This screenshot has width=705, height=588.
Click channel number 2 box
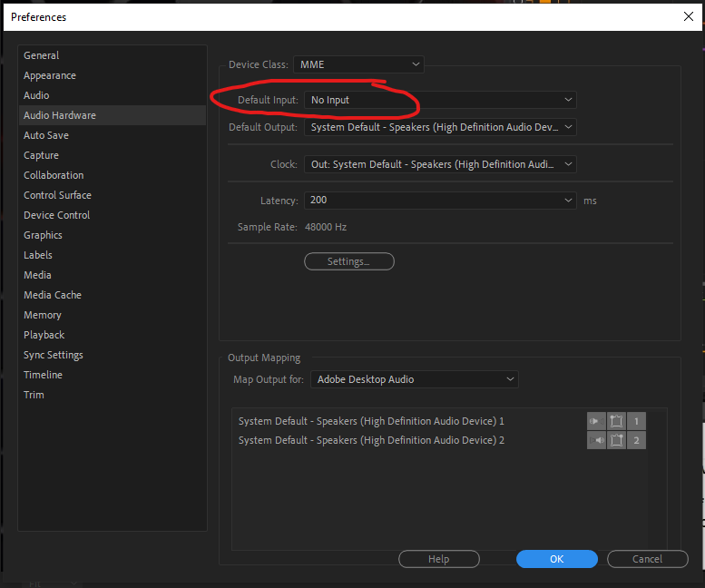tap(636, 440)
